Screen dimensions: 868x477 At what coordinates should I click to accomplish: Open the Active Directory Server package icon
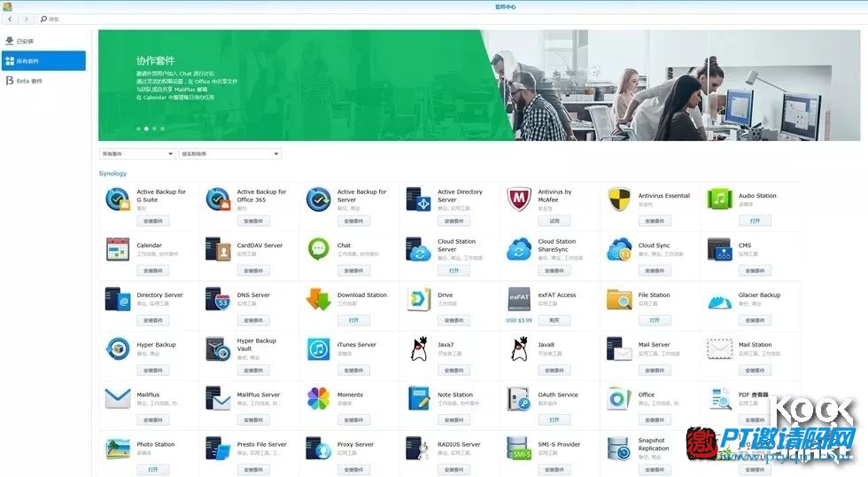[418, 199]
